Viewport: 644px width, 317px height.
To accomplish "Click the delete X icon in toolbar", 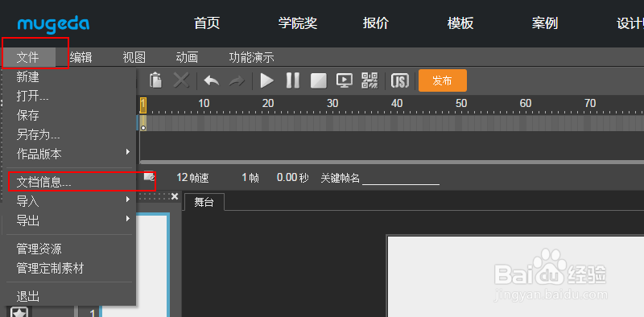I will (181, 80).
